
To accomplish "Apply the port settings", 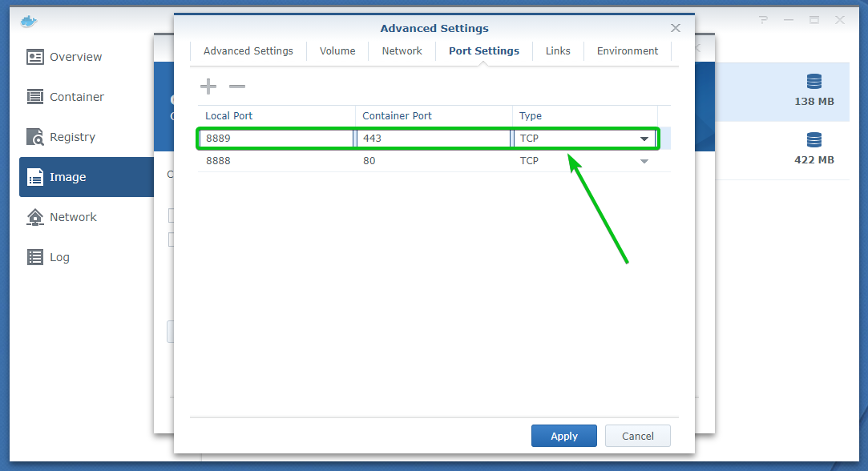I will 564,436.
